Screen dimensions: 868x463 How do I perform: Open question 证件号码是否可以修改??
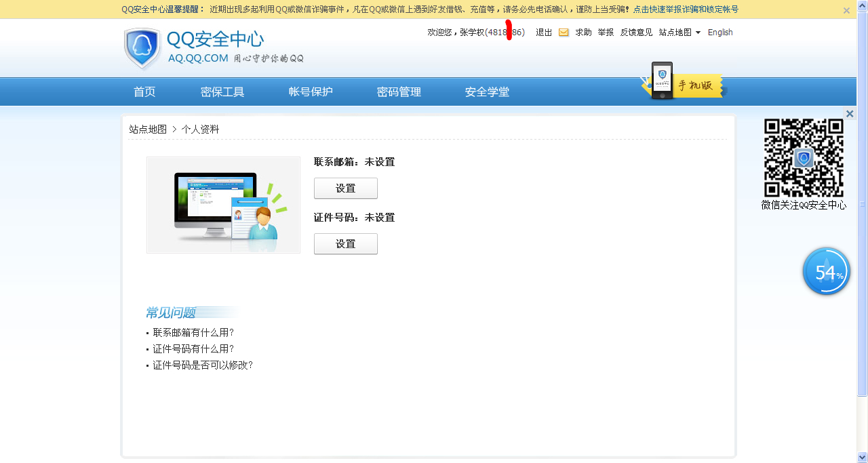tap(203, 365)
